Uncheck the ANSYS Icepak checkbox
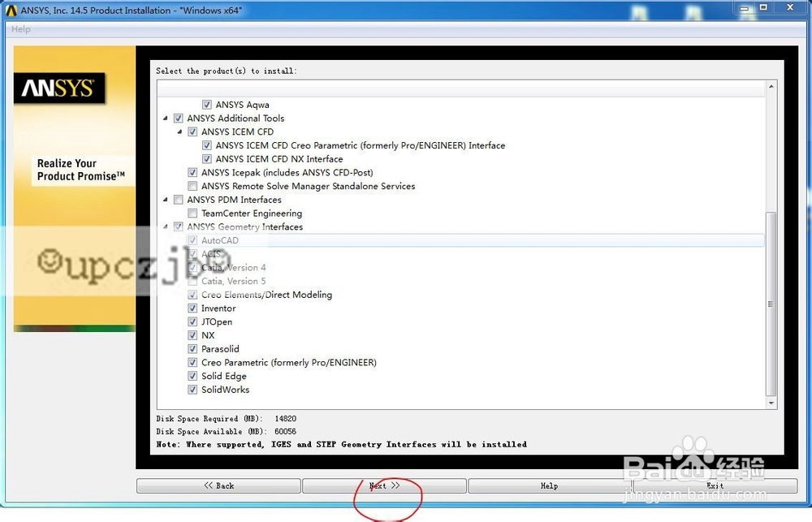 pos(192,172)
